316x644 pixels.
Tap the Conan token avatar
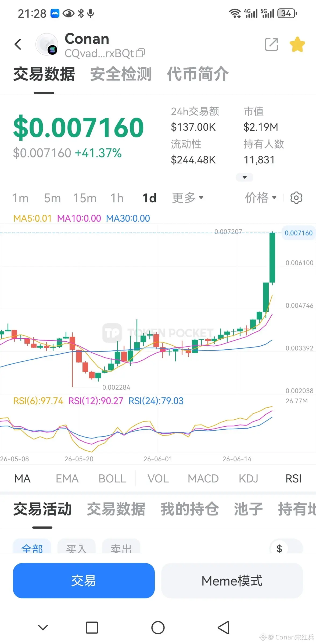coord(47,44)
